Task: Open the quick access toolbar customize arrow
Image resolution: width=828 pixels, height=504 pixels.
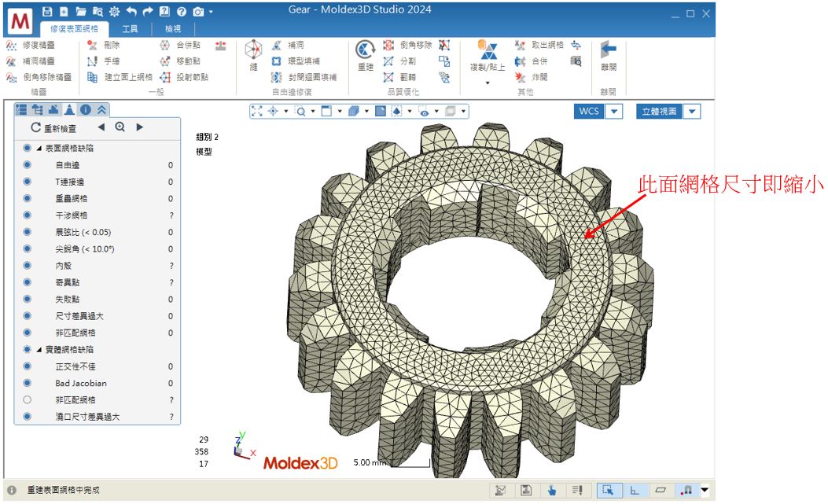Action: (x=212, y=12)
